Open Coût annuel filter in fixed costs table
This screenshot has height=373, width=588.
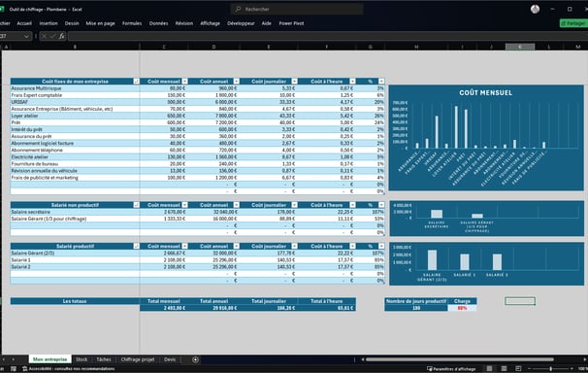tap(236, 82)
